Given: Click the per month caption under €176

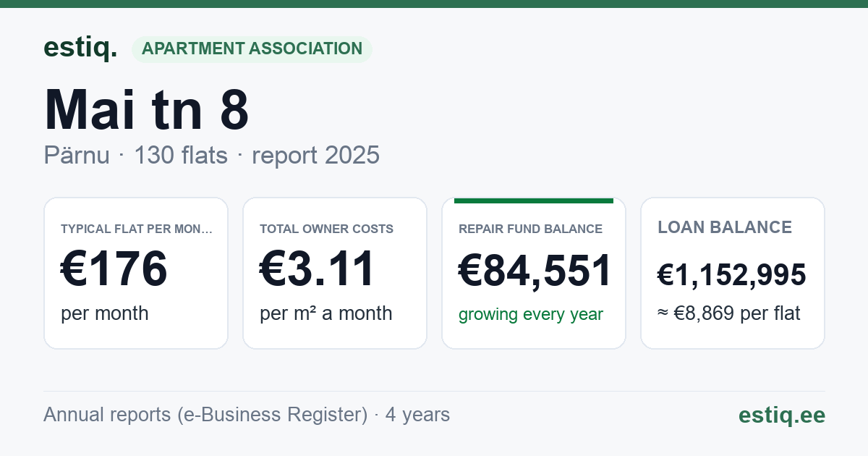Looking at the screenshot, I should [x=105, y=313].
